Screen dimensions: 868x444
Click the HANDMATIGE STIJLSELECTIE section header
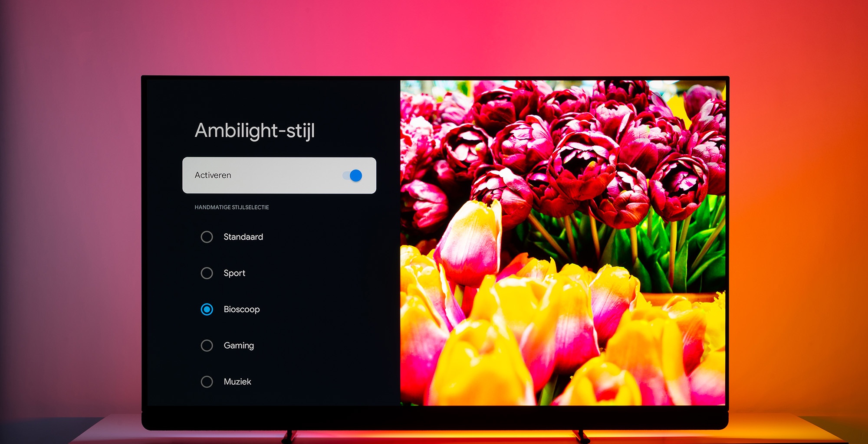tap(232, 207)
